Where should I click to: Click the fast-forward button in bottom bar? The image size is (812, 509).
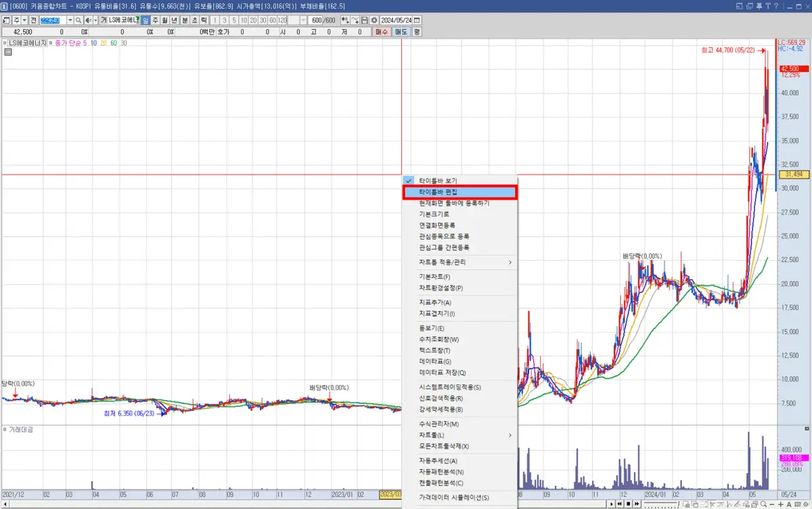[636, 504]
